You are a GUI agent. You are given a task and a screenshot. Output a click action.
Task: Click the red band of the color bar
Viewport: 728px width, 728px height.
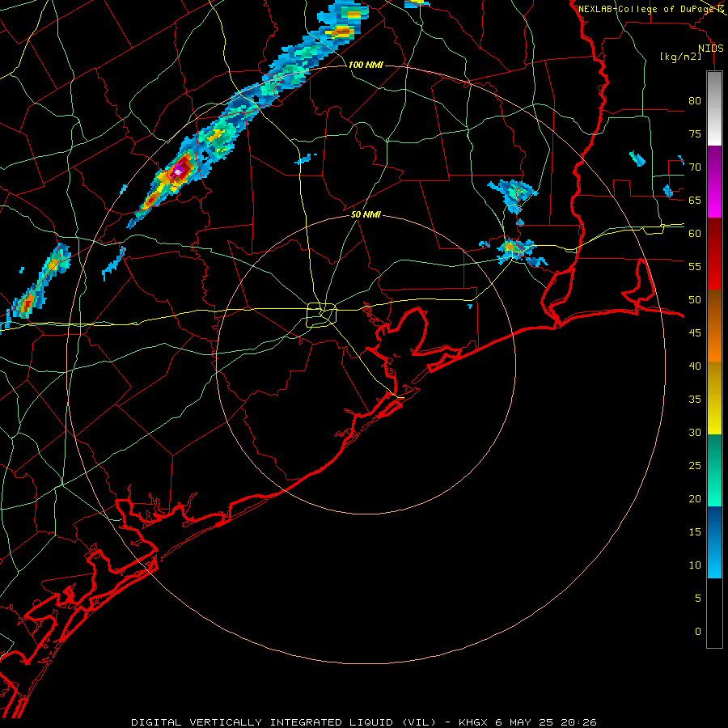click(714, 253)
